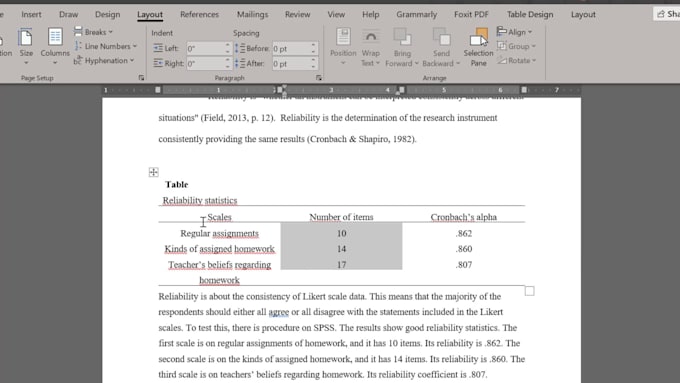This screenshot has height=383, width=680.
Task: Open the Columns layout menu
Action: [x=55, y=46]
